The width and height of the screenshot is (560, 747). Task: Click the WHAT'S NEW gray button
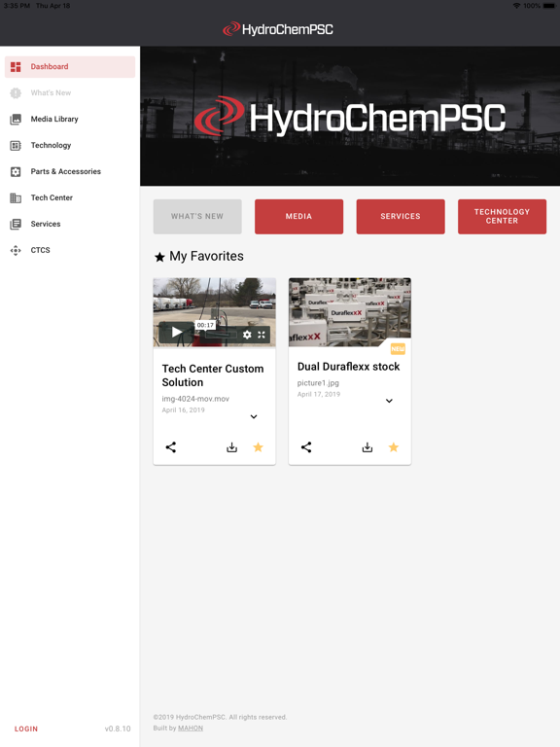(x=197, y=216)
